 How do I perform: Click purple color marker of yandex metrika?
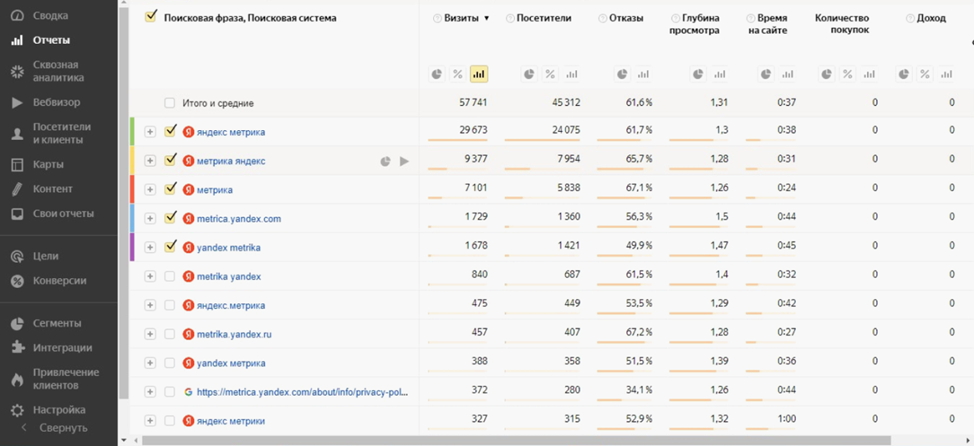point(132,247)
